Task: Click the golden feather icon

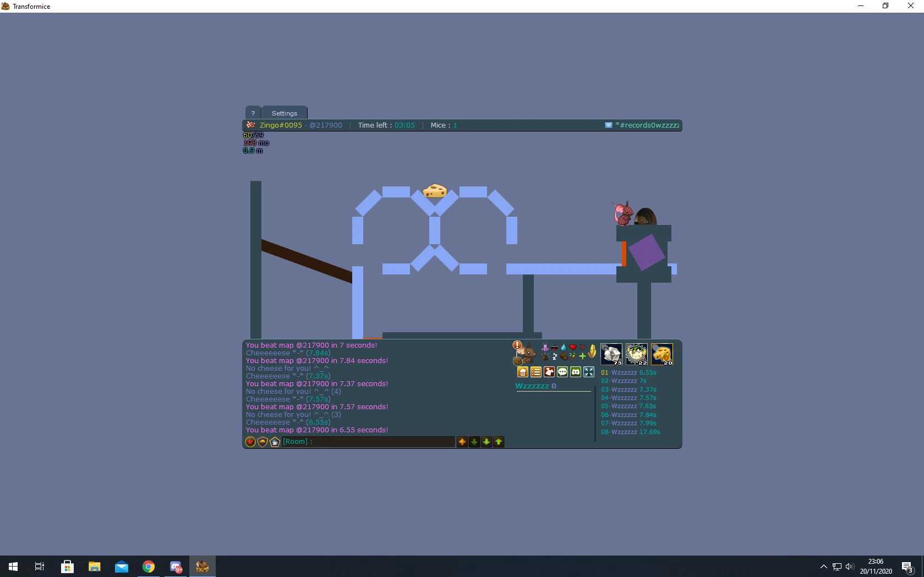Action: pyautogui.click(x=592, y=351)
